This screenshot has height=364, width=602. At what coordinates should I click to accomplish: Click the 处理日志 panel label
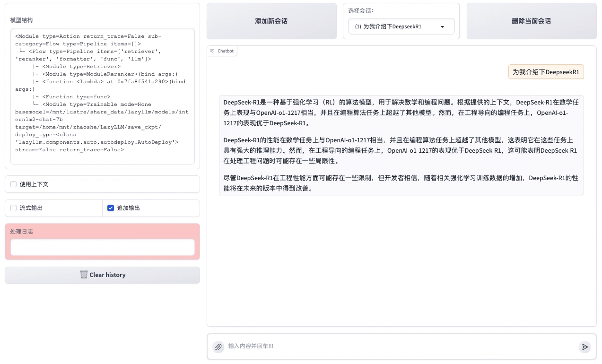[22, 232]
